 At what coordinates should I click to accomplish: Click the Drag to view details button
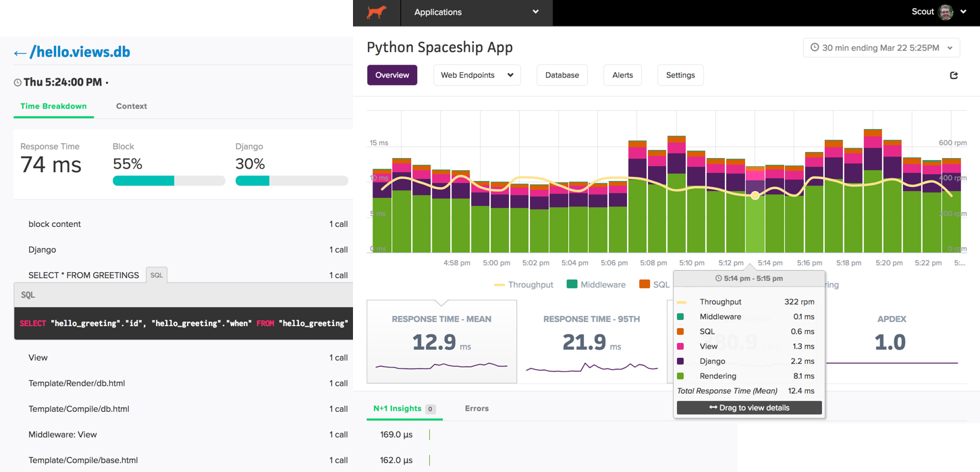pyautogui.click(x=749, y=408)
